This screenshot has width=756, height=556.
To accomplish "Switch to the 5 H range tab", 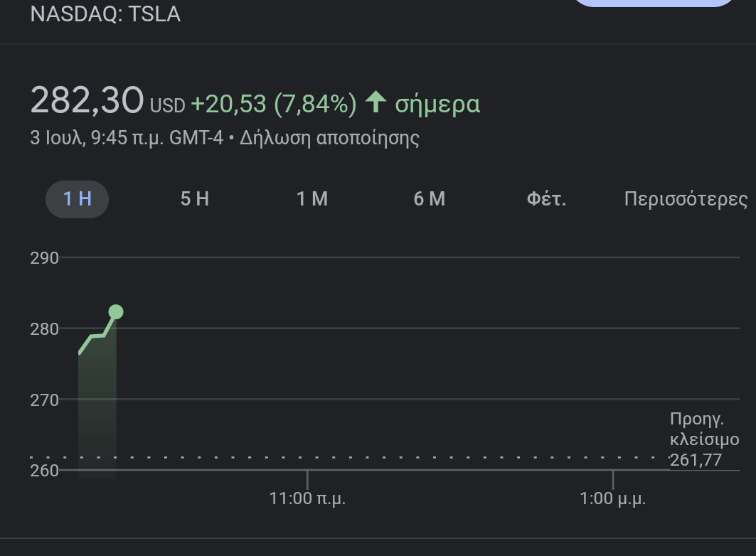I will pyautogui.click(x=194, y=199).
